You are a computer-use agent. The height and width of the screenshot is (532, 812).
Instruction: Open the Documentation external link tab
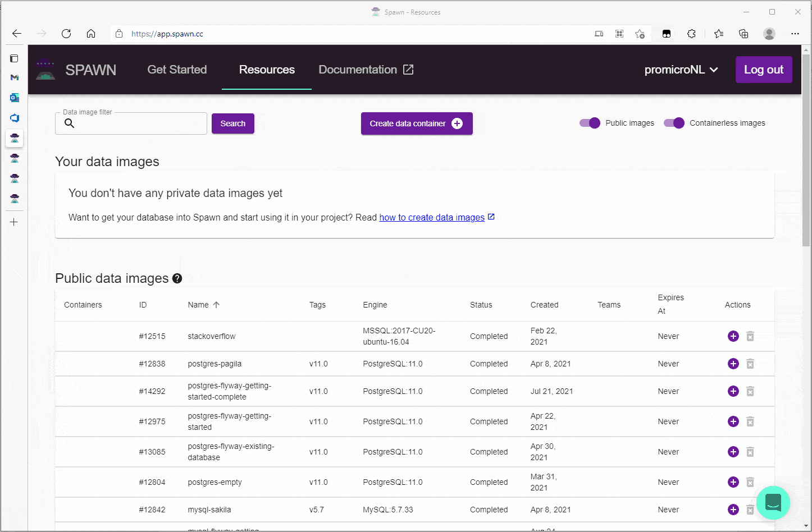pyautogui.click(x=366, y=70)
